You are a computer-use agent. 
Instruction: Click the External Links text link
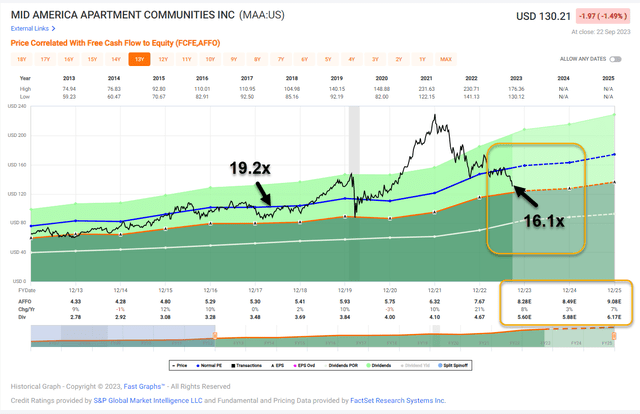click(x=30, y=29)
